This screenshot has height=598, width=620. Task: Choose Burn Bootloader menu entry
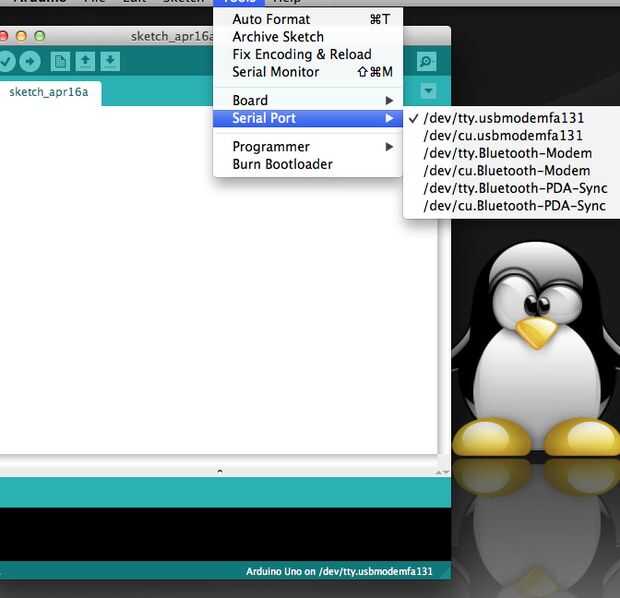click(x=308, y=164)
